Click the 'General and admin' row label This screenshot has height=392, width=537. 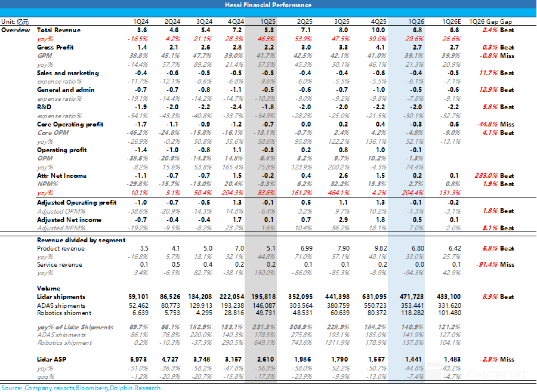point(66,89)
